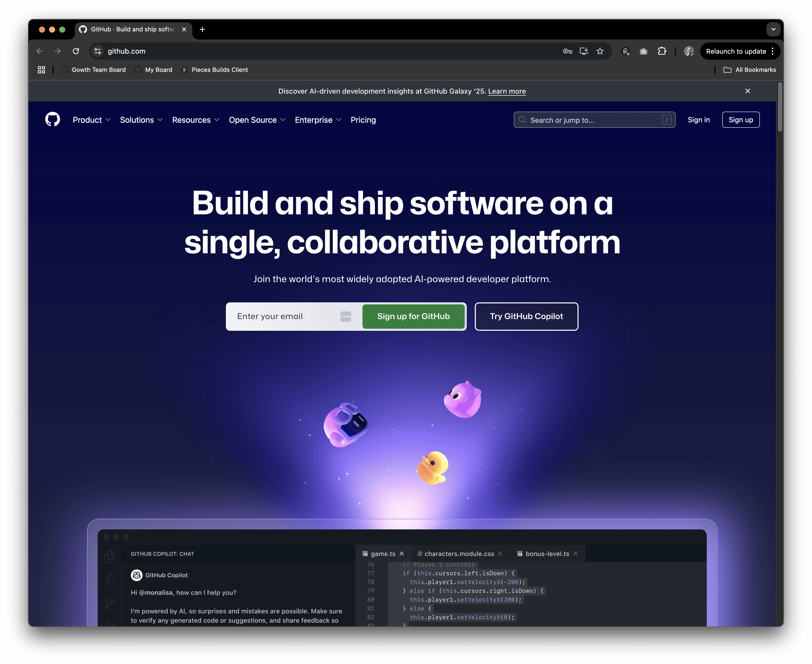Switch to the bonus-level.ts tab

click(547, 553)
